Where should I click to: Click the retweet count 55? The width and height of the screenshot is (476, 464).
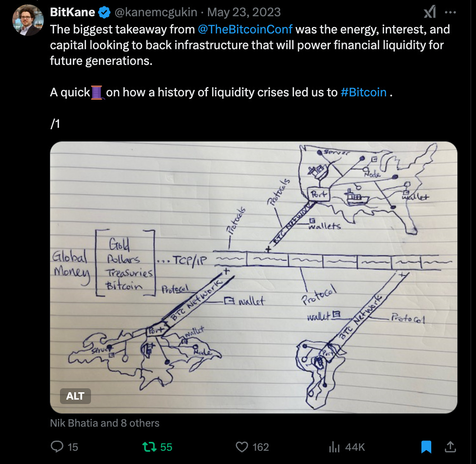tap(166, 447)
